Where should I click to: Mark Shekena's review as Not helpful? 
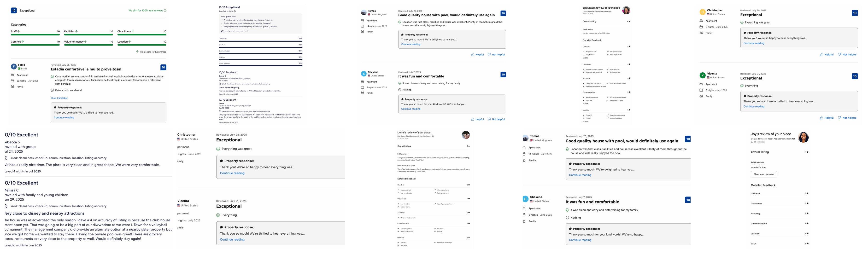pyautogui.click(x=496, y=119)
